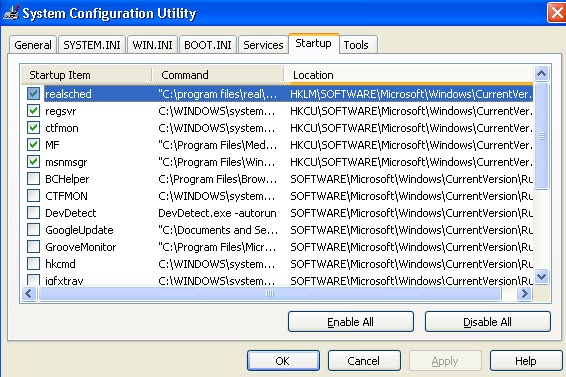
Task: Close the System Configuration Utility window
Action: point(557,13)
